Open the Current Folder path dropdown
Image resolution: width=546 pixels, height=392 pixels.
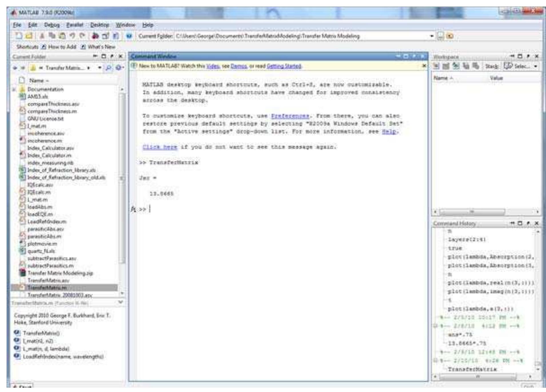click(x=432, y=36)
